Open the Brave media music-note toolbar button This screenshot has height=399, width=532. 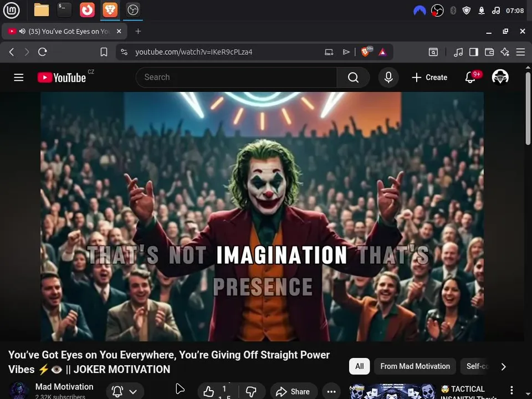tap(458, 52)
